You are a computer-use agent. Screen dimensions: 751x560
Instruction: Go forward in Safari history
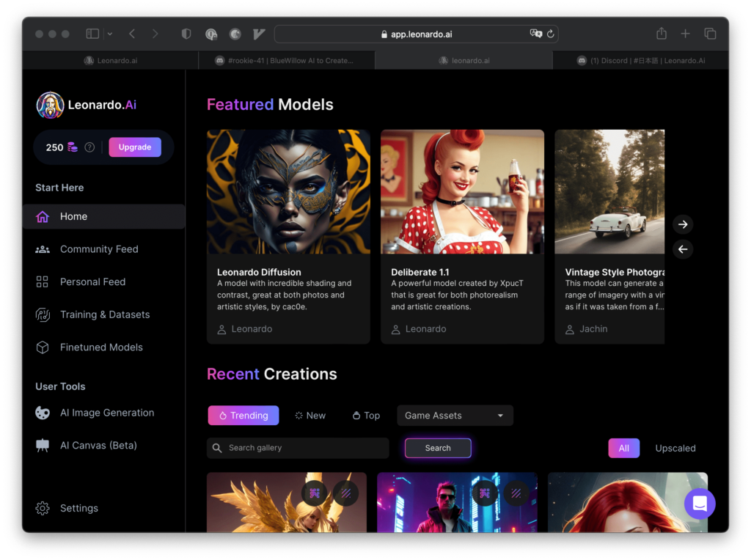155,34
